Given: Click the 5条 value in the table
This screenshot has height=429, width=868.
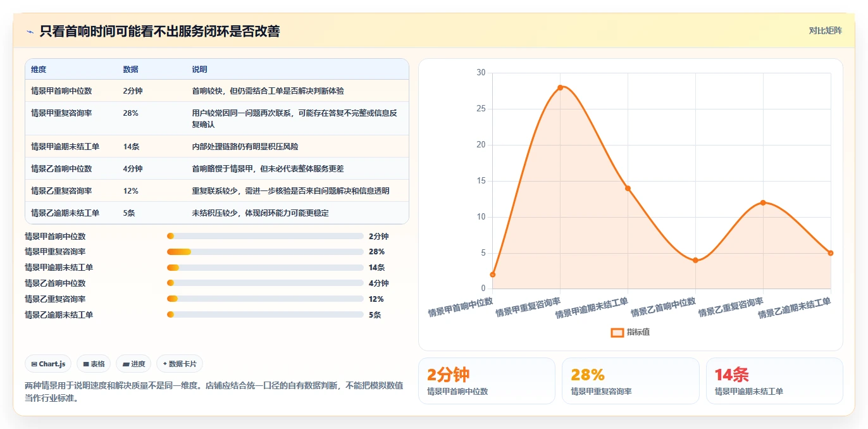Looking at the screenshot, I should pyautogui.click(x=130, y=213).
